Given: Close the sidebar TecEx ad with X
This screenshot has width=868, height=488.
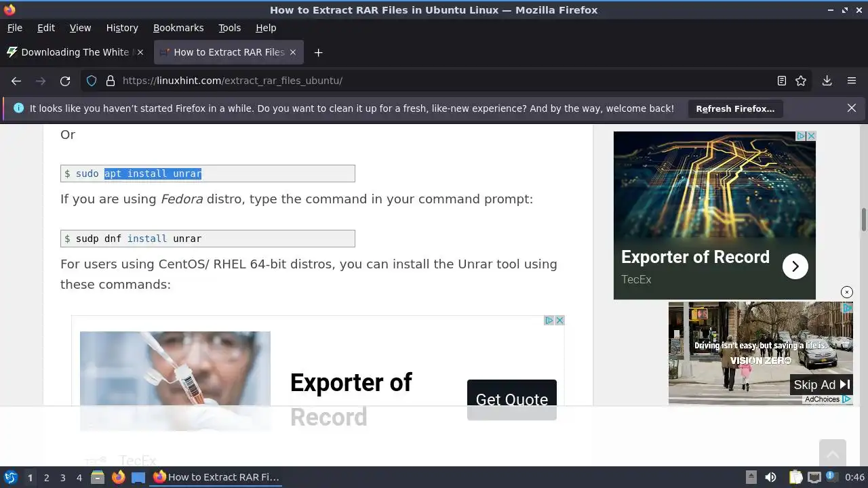Looking at the screenshot, I should coord(810,136).
